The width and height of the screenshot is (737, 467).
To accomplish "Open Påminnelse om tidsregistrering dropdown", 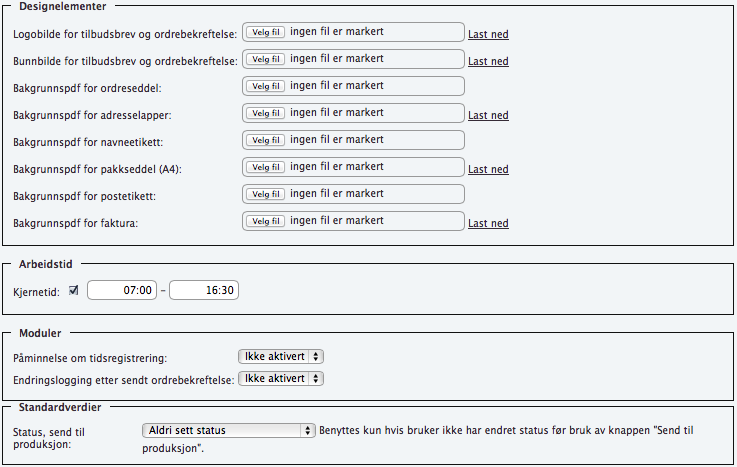I will (281, 356).
